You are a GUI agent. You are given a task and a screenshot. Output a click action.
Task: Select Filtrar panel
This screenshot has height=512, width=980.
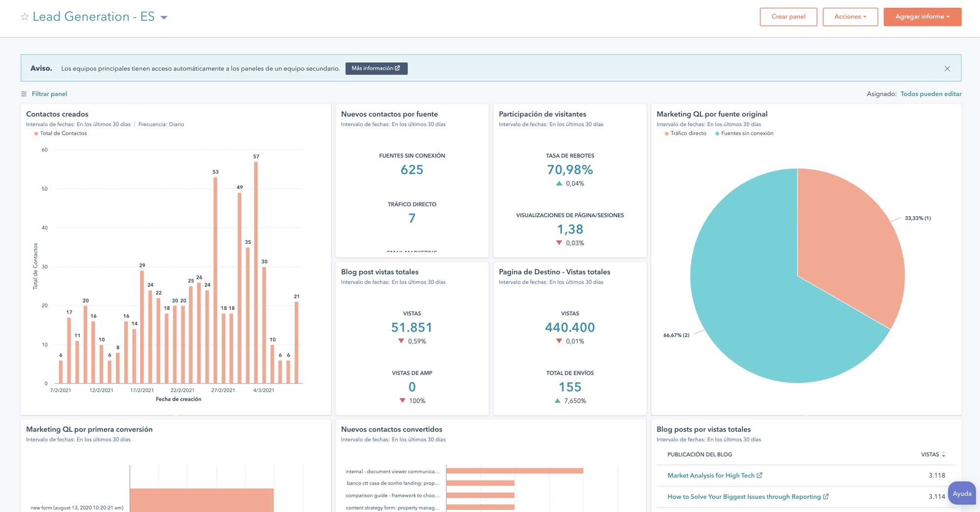coord(49,94)
